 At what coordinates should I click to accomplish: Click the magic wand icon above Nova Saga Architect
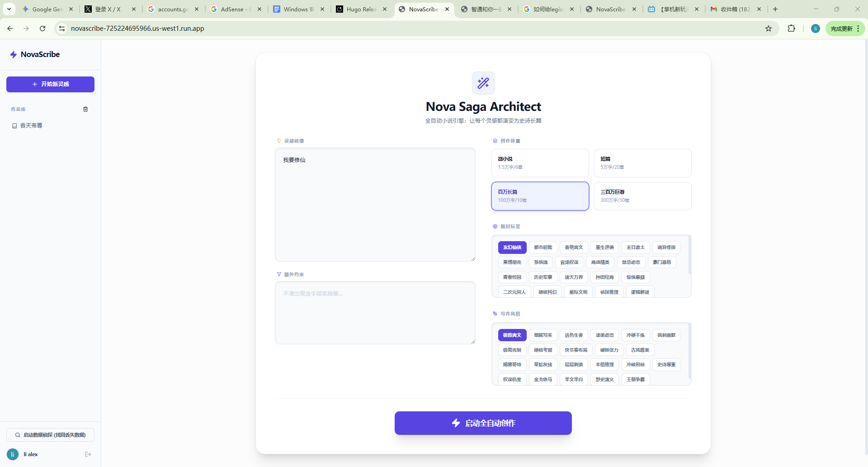pos(483,83)
